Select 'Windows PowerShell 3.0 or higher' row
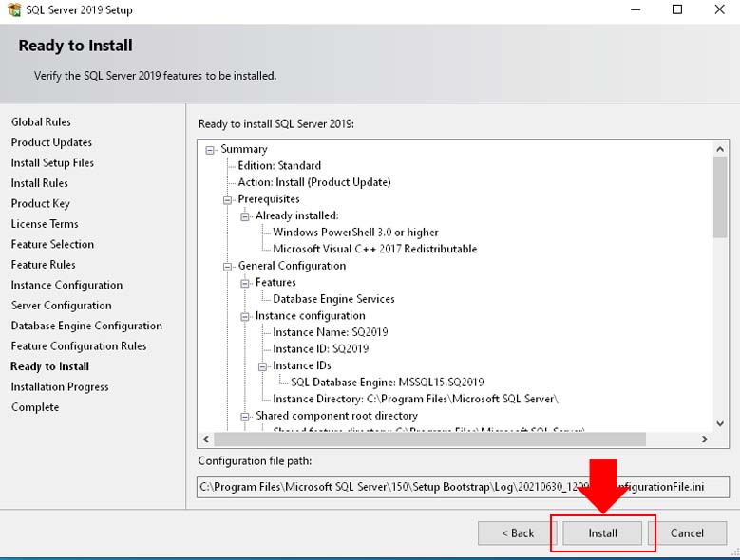The image size is (740, 560). click(x=356, y=233)
